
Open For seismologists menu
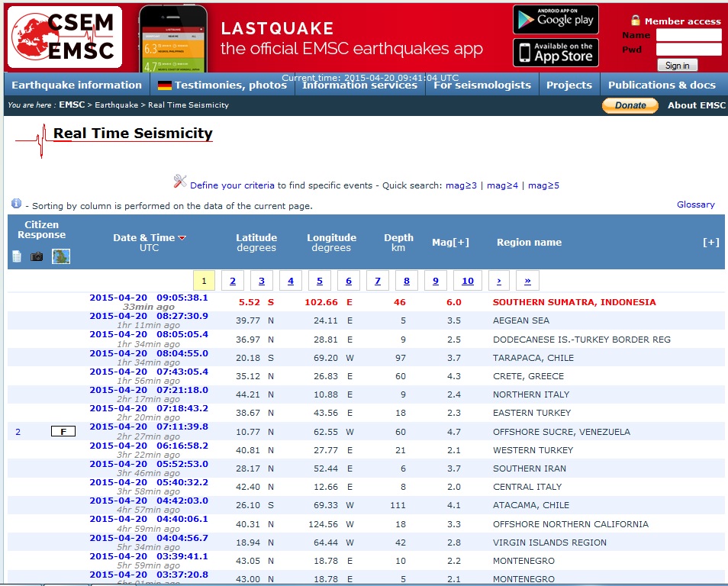[482, 85]
